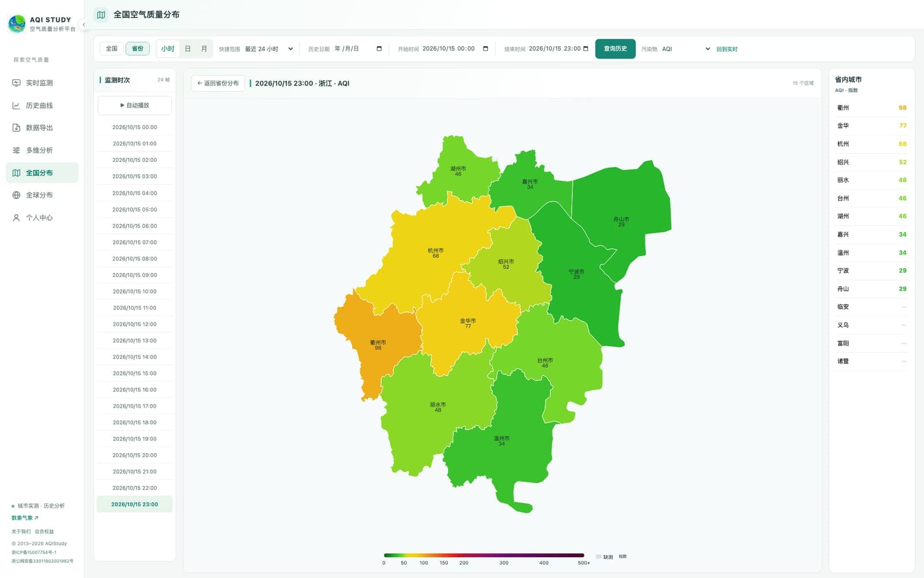Switch scope to 省份
This screenshot has height=578, width=924.
click(x=137, y=49)
